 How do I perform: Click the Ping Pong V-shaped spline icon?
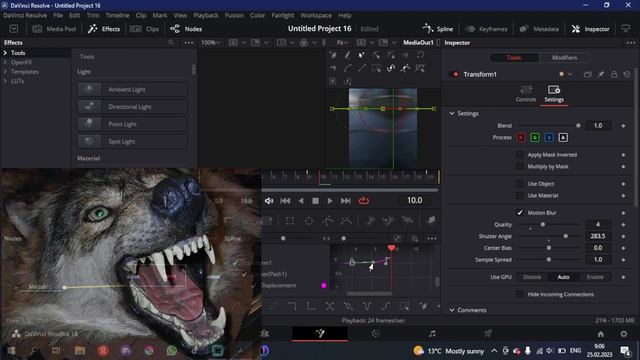coord(367,306)
